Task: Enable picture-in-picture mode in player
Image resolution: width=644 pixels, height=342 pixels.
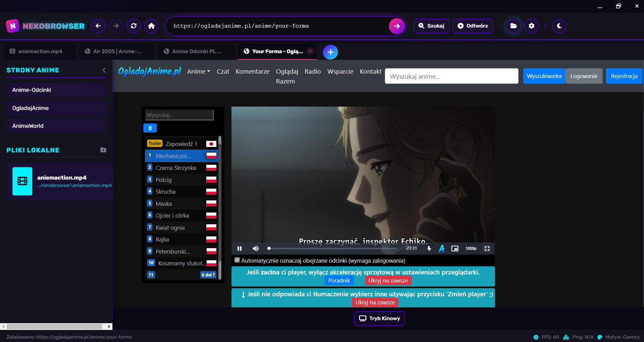Action: tap(455, 249)
